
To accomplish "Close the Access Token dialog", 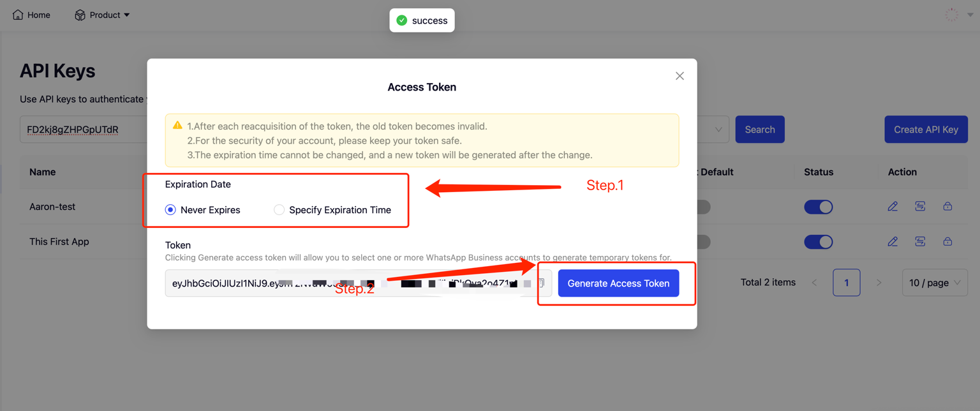I will click(x=679, y=76).
